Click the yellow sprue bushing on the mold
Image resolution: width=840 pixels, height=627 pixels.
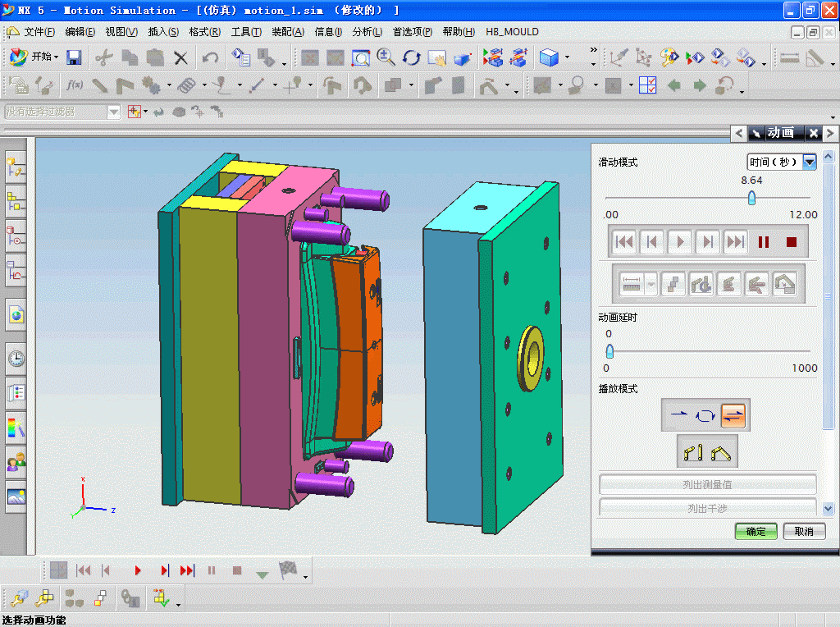[531, 359]
